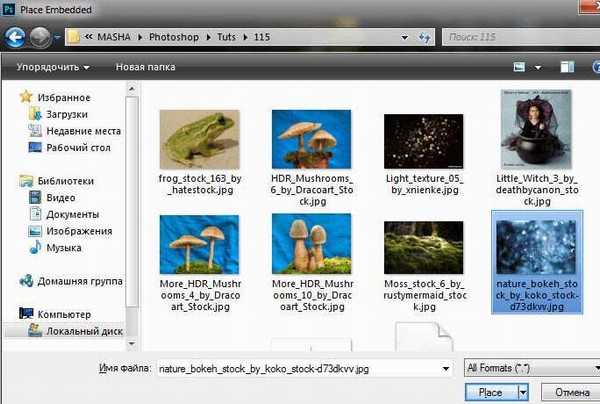600x404 pixels.
Task: Click the Back navigation arrow button
Action: coord(16,38)
